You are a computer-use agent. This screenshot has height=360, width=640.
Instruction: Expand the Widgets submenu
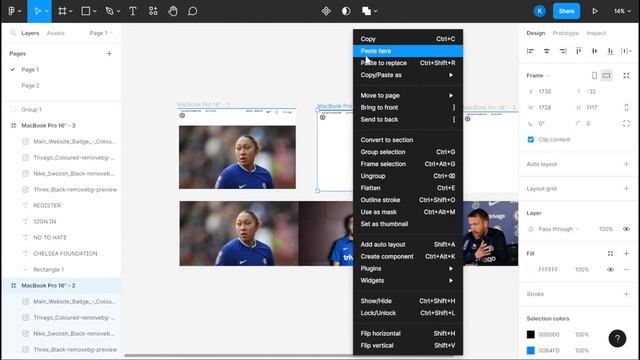pos(407,280)
